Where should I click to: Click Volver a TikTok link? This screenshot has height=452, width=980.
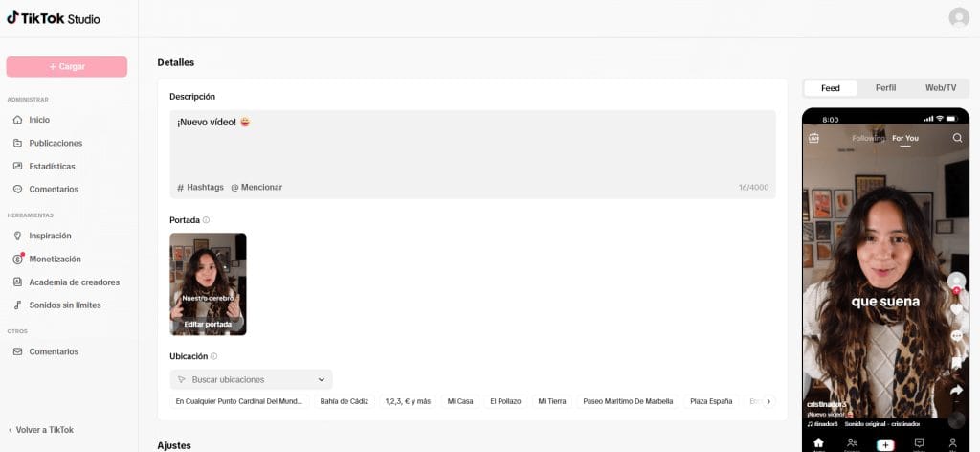point(44,430)
